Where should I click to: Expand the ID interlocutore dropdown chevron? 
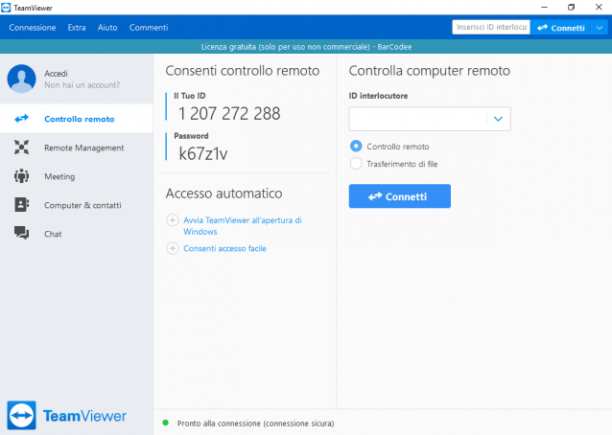click(498, 119)
